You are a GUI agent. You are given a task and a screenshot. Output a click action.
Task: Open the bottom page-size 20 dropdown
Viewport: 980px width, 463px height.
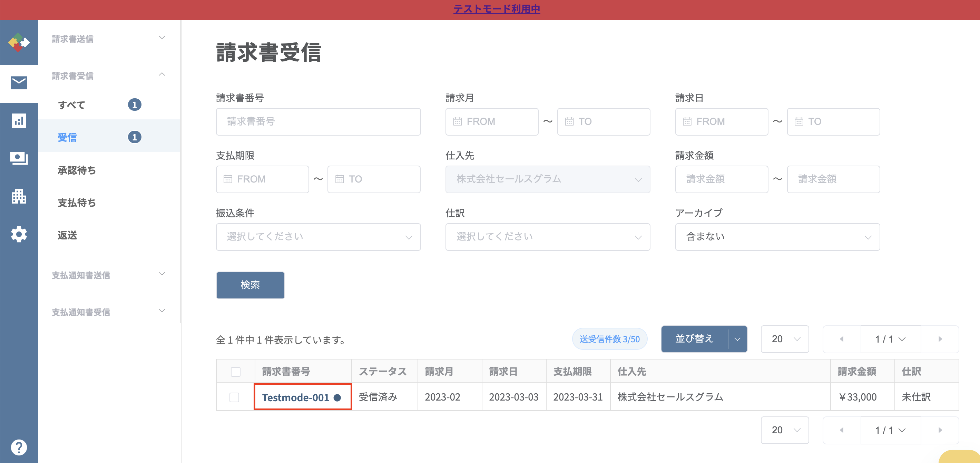pyautogui.click(x=784, y=430)
